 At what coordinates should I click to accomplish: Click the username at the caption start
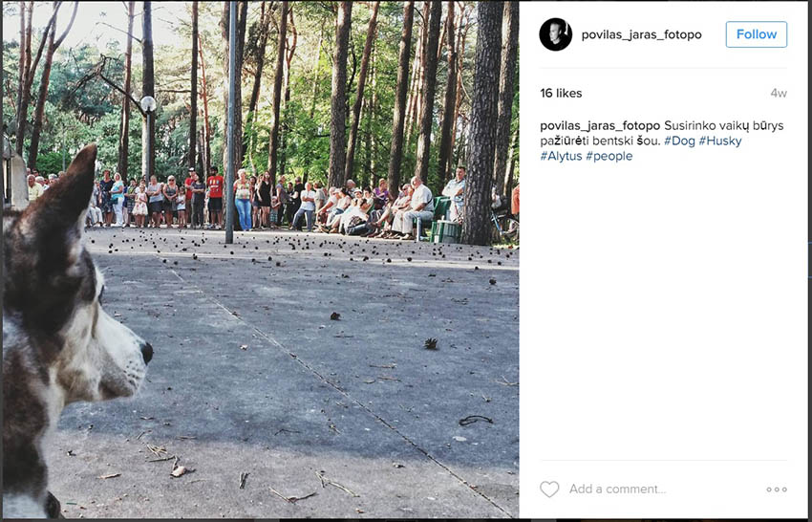coord(600,126)
